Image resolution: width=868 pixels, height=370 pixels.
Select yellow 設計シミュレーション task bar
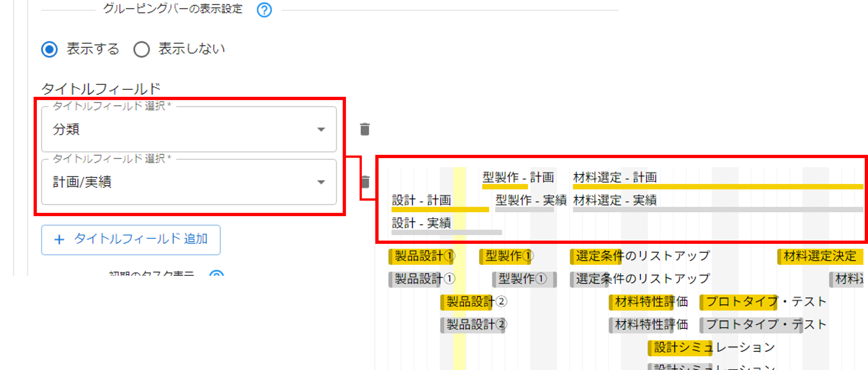pyautogui.click(x=680, y=348)
